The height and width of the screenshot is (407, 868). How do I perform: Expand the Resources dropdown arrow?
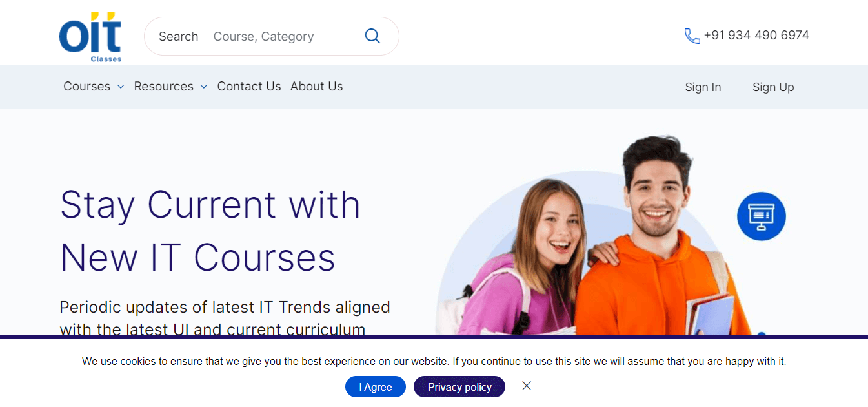click(204, 87)
